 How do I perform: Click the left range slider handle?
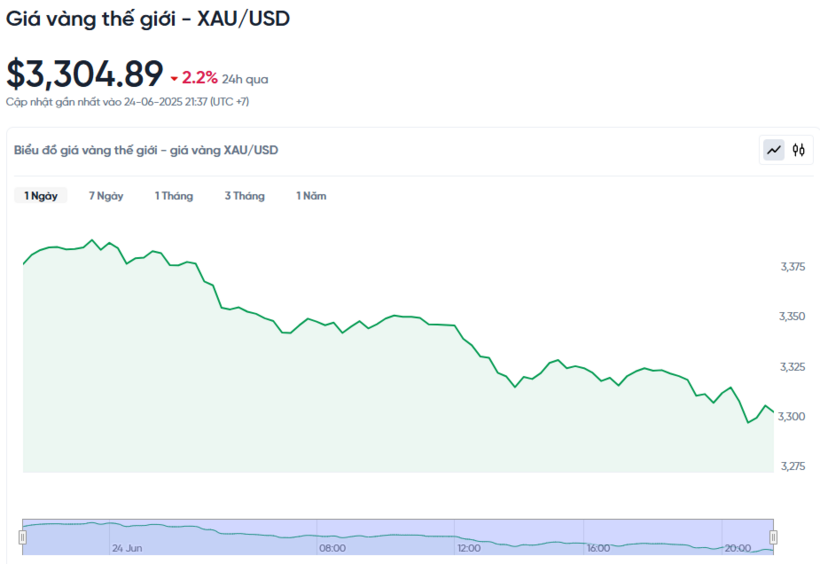coord(22,537)
